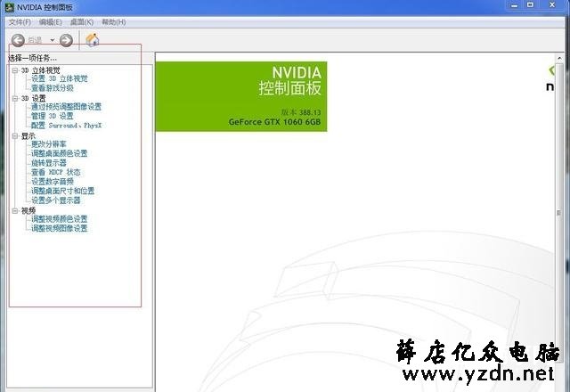Select 调整视频图像设置 in the tree
570x392 pixels.
click(60, 228)
